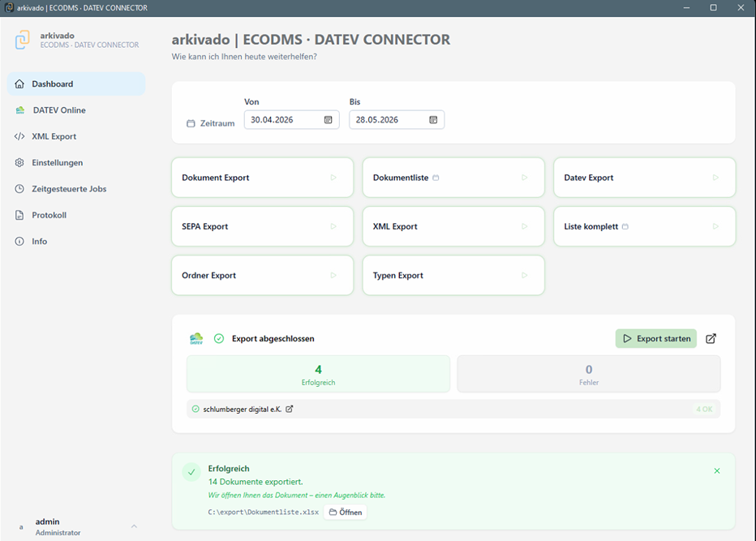Expand the admin user menu chevron
The width and height of the screenshot is (756, 541).
click(x=134, y=526)
